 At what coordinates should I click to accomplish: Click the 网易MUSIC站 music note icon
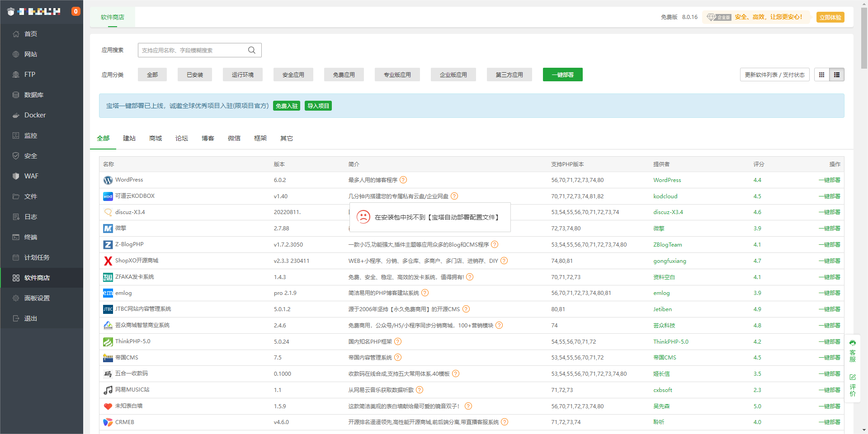tap(108, 390)
